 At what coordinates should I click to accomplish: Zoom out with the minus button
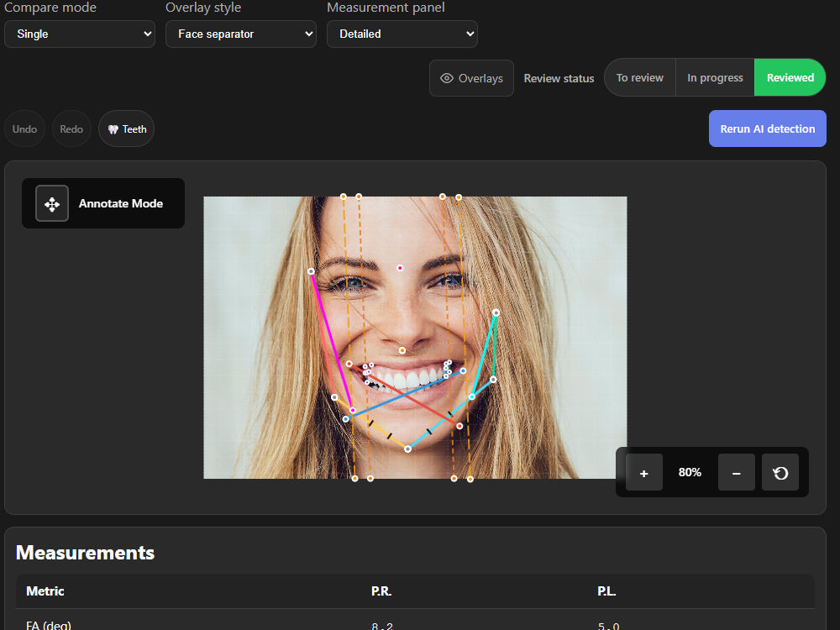click(x=736, y=472)
